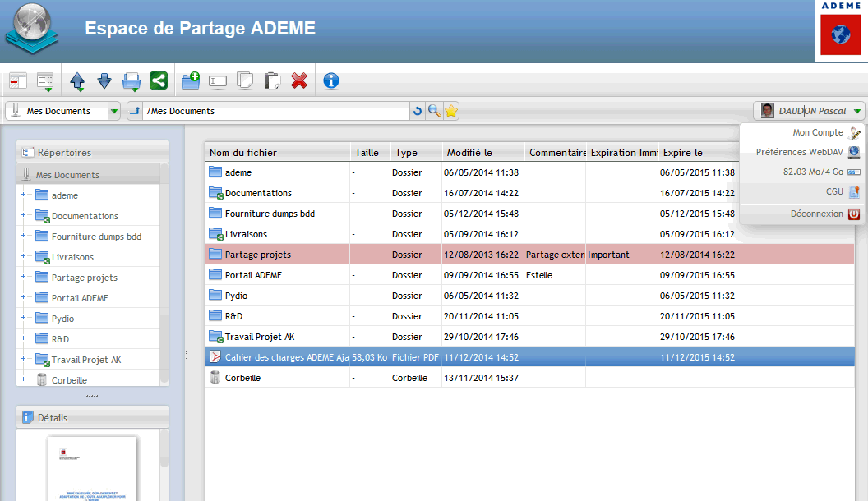This screenshot has height=501, width=868.
Task: Click the Détails panel info icon
Action: click(27, 417)
